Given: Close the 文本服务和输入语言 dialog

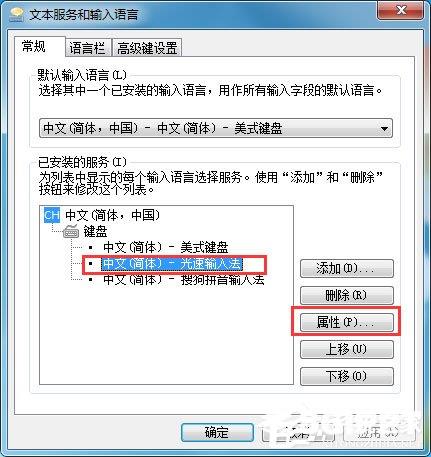Looking at the screenshot, I should pos(401,10).
